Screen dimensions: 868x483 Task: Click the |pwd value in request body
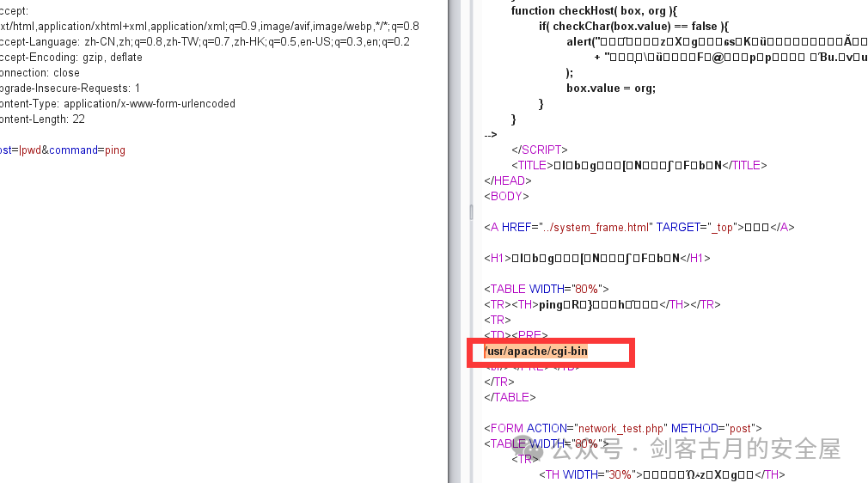pos(30,150)
